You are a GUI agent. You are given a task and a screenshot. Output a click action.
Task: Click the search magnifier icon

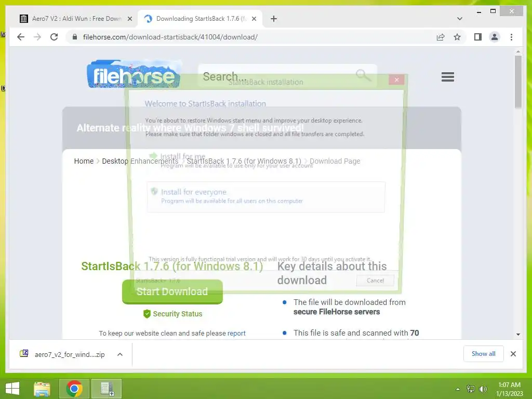pos(363,75)
